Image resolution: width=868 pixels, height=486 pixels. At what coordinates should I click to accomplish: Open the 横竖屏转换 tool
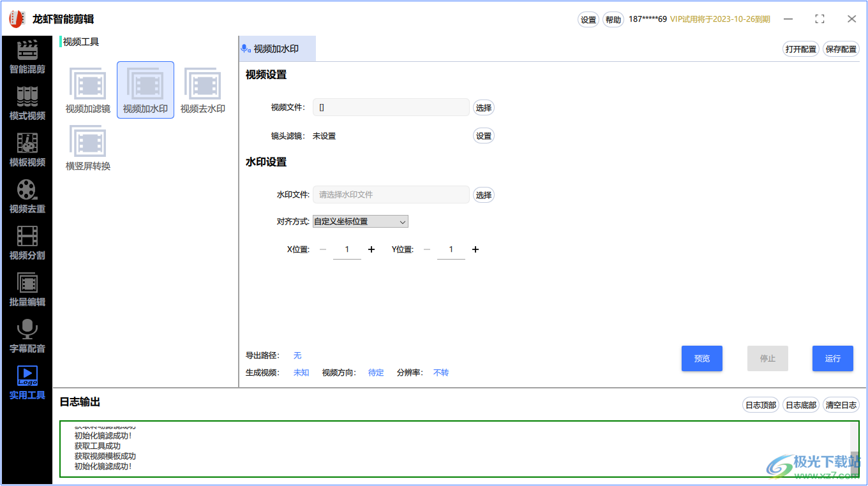tap(87, 147)
